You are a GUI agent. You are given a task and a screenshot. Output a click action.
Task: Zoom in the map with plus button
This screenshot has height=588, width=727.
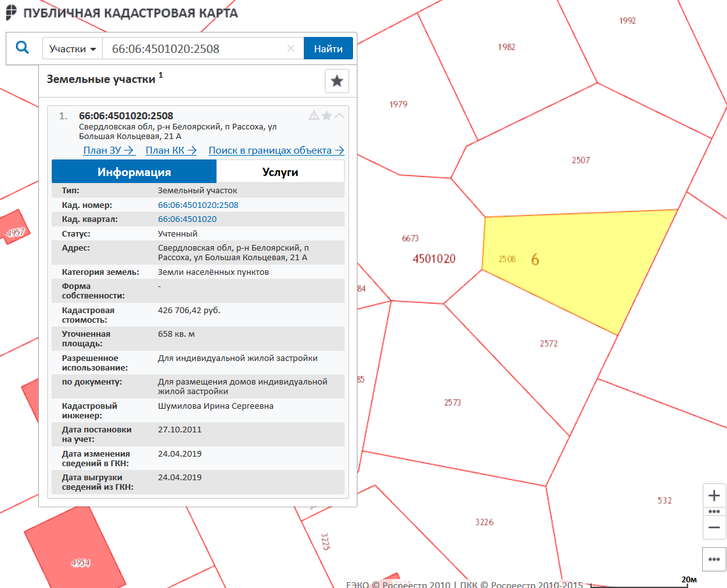coord(714,496)
